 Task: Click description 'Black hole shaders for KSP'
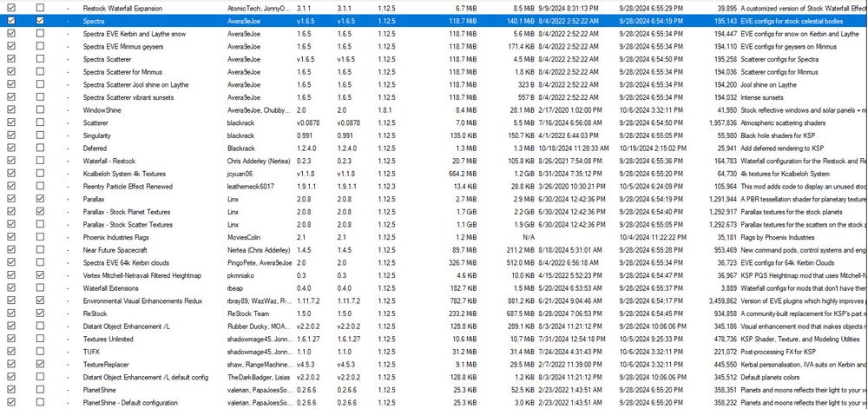point(777,135)
